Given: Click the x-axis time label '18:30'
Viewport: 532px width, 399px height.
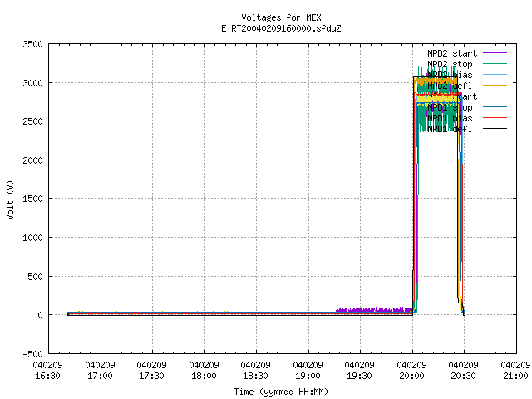Looking at the screenshot, I should (255, 376).
